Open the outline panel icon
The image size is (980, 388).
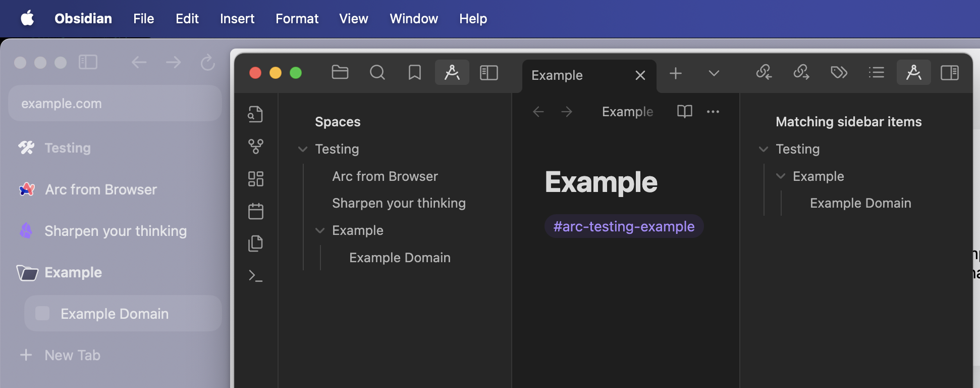coord(877,73)
